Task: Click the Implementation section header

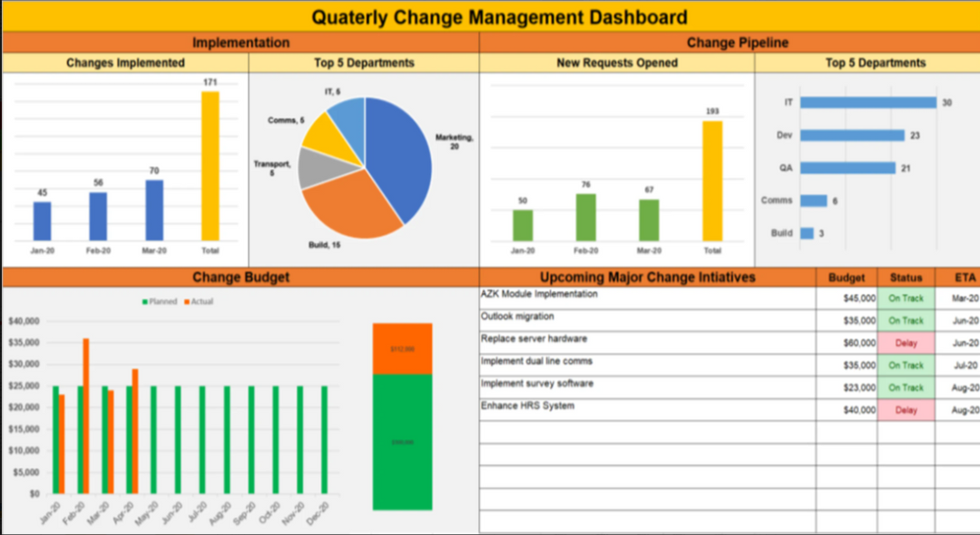Action: click(x=240, y=42)
